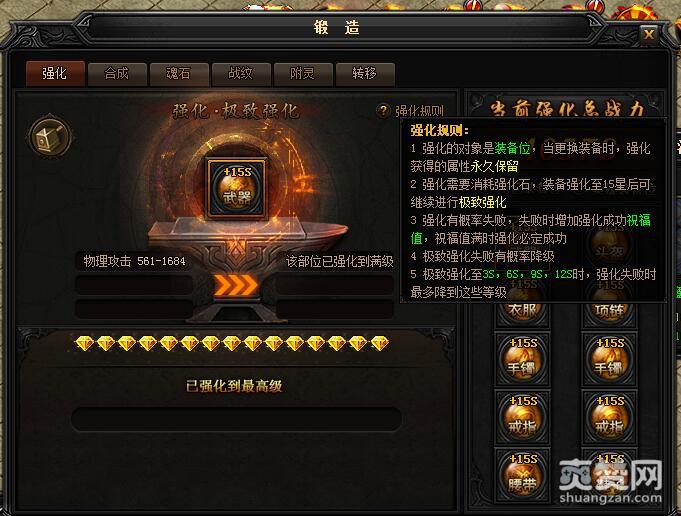The image size is (681, 516).
Task: Open the 转移 tab
Action: click(x=365, y=73)
